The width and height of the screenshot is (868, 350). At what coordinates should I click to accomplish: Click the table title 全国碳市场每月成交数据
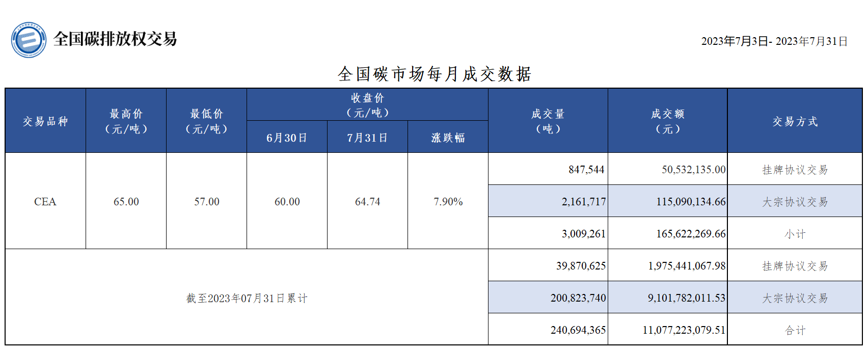[435, 74]
